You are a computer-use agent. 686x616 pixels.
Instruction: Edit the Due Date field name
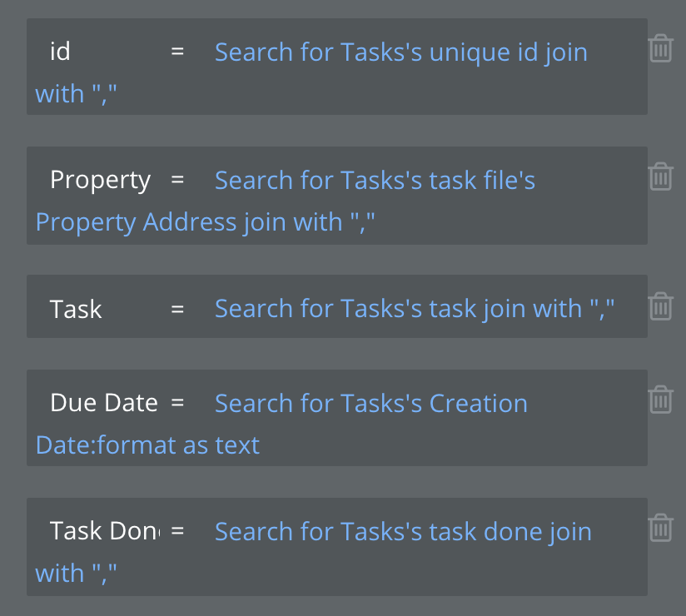pos(103,403)
